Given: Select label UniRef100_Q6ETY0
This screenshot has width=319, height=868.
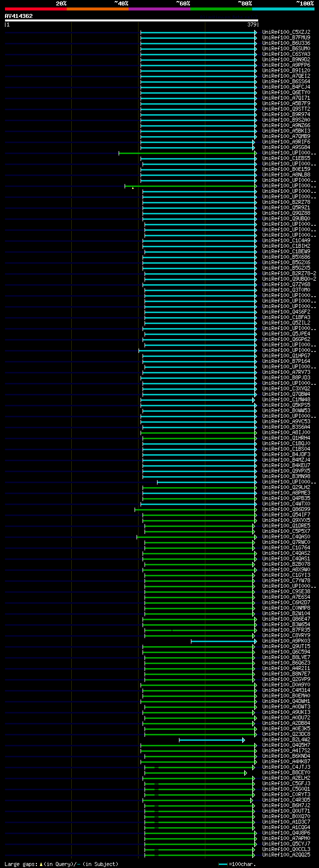Looking at the screenshot, I should 286,93.
